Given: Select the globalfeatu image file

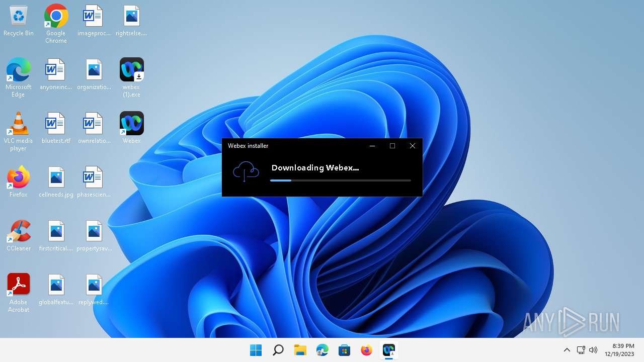Looking at the screenshot, I should pyautogui.click(x=56, y=291).
